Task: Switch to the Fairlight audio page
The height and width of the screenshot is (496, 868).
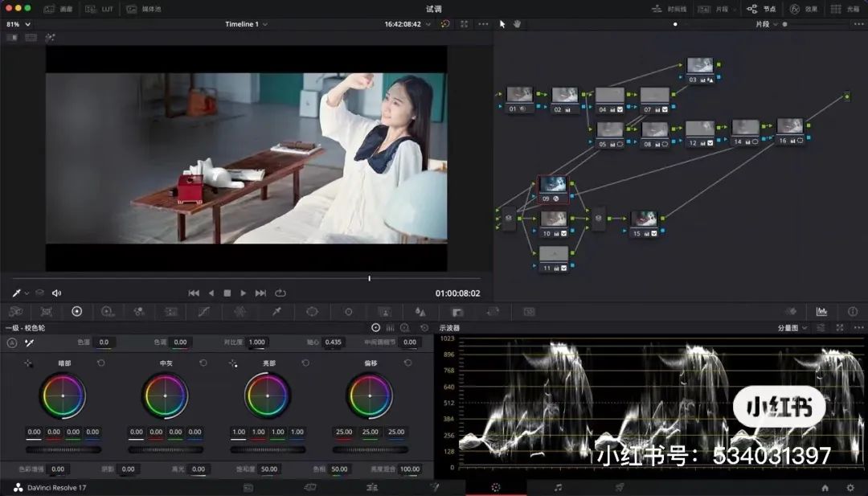Action: 558,487
